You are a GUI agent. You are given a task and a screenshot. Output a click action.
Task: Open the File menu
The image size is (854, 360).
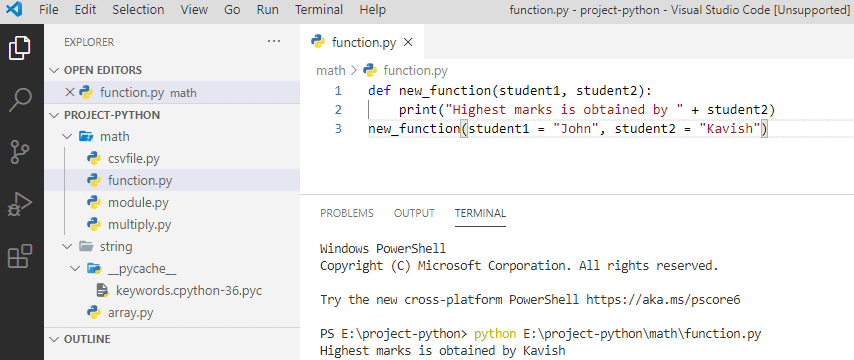pyautogui.click(x=48, y=10)
